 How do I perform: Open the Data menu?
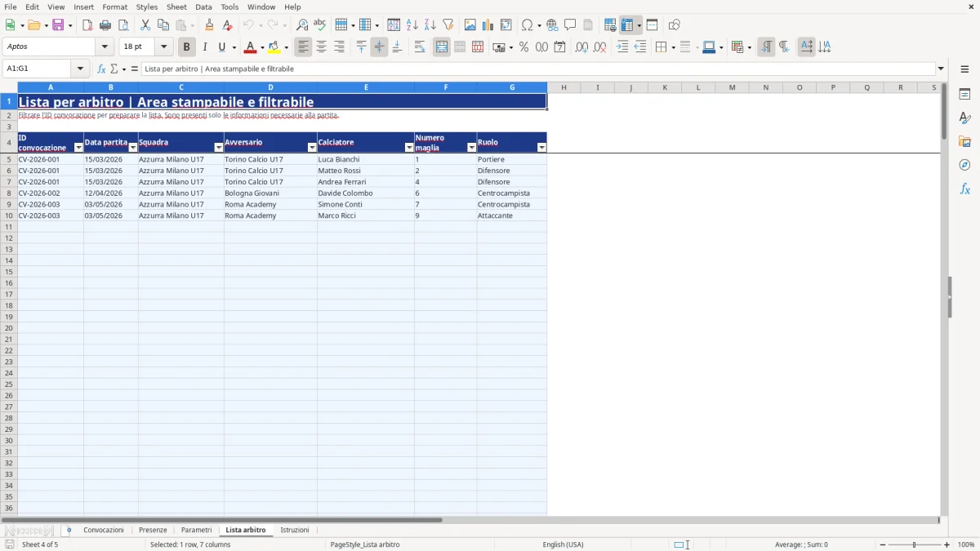click(203, 7)
